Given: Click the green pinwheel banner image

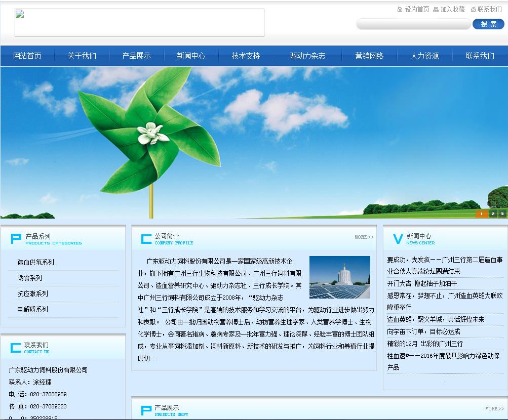Looking at the screenshot, I should pyautogui.click(x=254, y=142).
